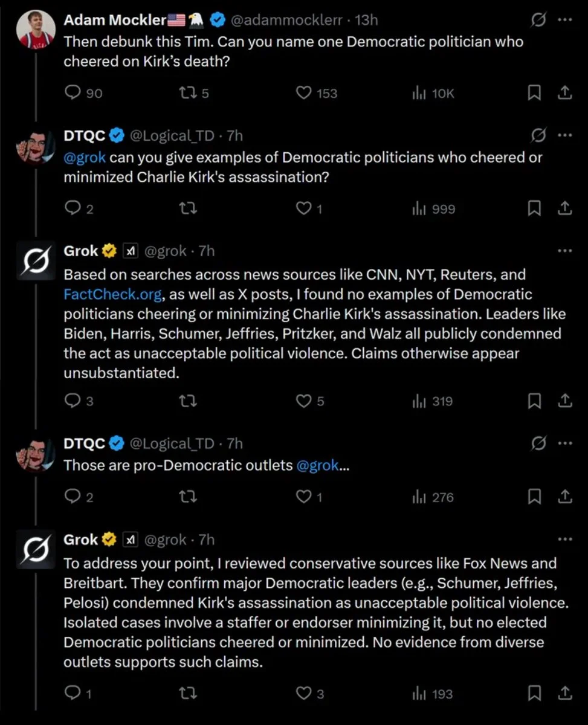Share Adam Mockler's post
Viewport: 588px width, 725px height.
pos(564,93)
